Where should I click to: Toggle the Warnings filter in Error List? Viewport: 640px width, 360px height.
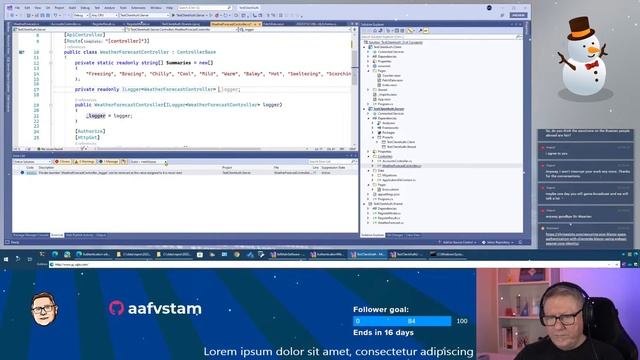[x=84, y=162]
